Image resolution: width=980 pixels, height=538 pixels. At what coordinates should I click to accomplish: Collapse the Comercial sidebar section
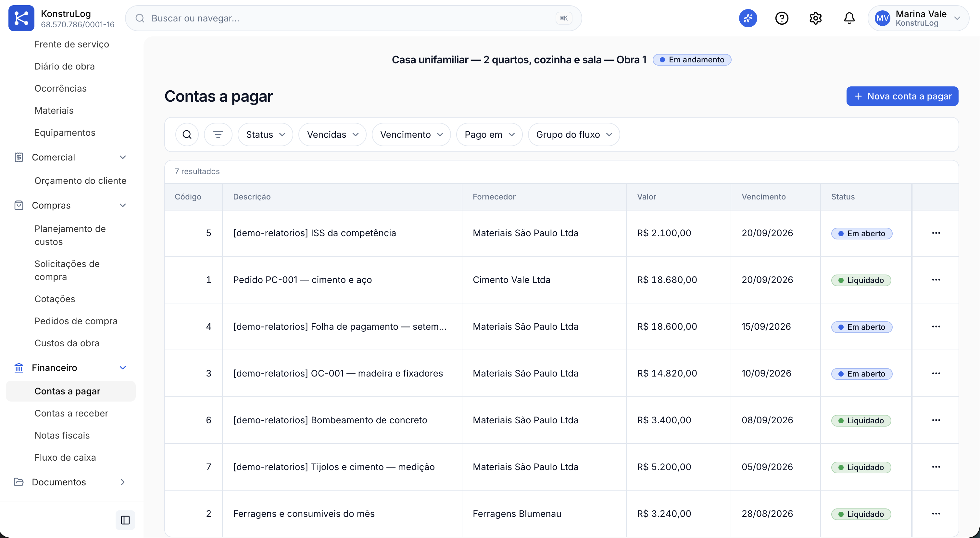point(70,157)
